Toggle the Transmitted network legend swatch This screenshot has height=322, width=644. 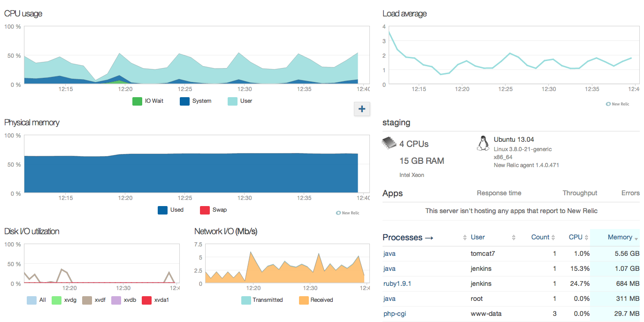[x=246, y=300]
